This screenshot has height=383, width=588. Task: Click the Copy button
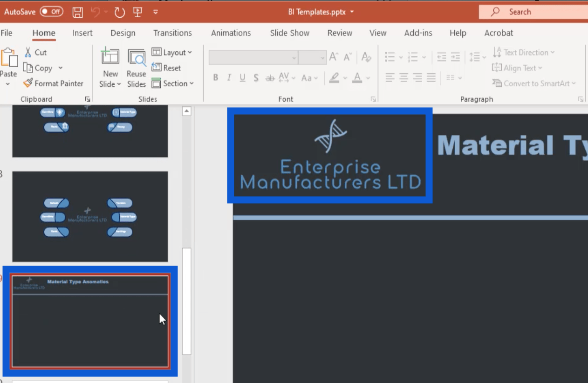39,68
